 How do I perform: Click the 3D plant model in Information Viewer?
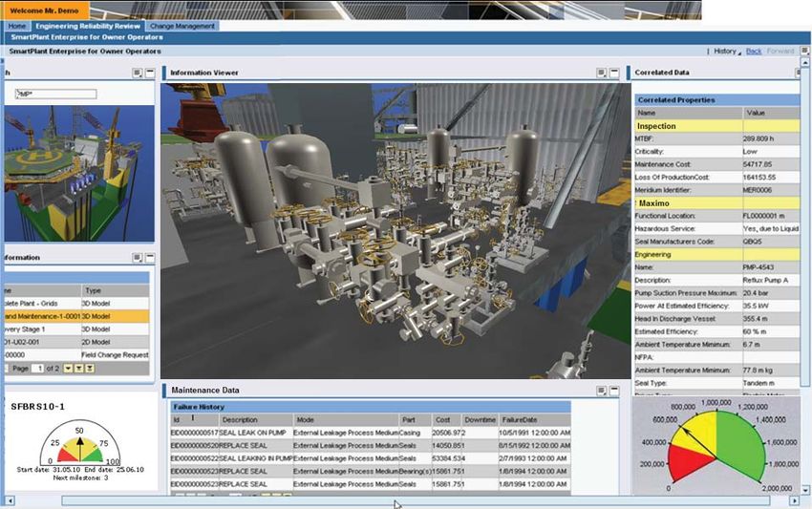395,231
